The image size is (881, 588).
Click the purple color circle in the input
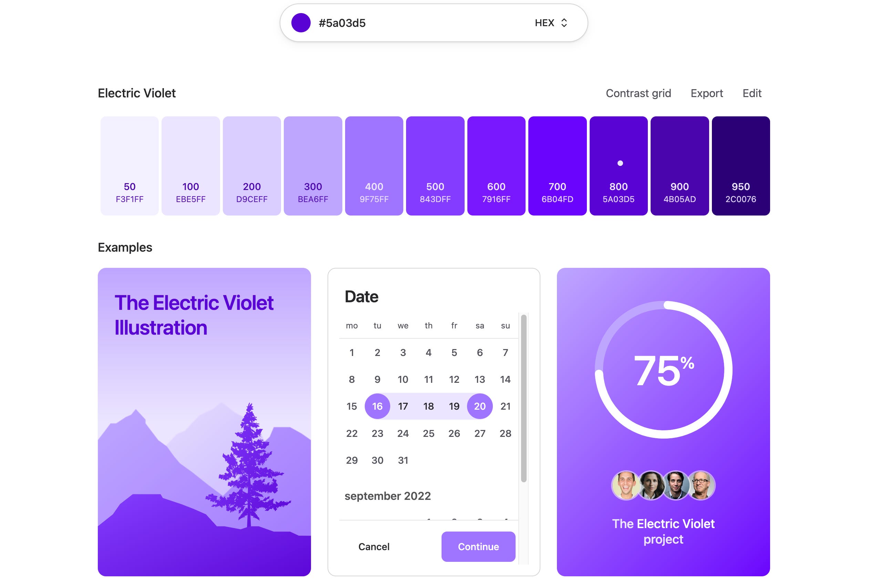coord(301,23)
